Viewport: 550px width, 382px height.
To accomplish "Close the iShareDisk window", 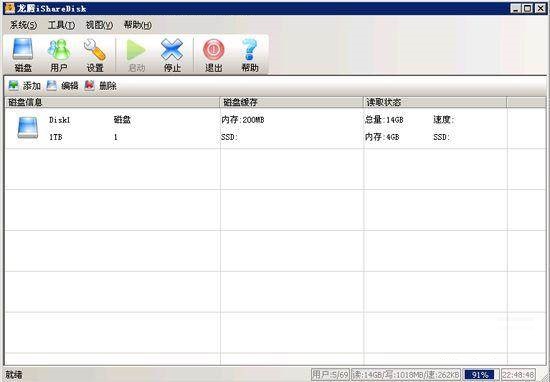I will pyautogui.click(x=540, y=8).
